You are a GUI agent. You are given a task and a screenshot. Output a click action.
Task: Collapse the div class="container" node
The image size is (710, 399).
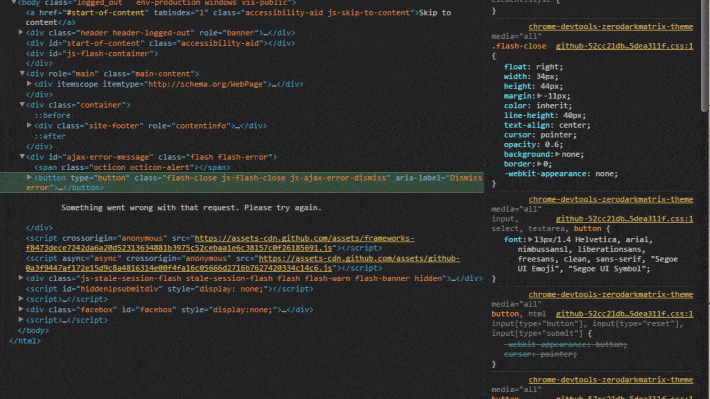coord(22,105)
